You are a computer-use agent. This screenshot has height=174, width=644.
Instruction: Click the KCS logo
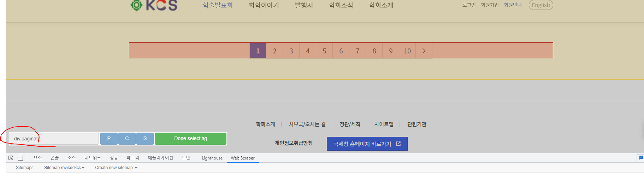click(154, 5)
